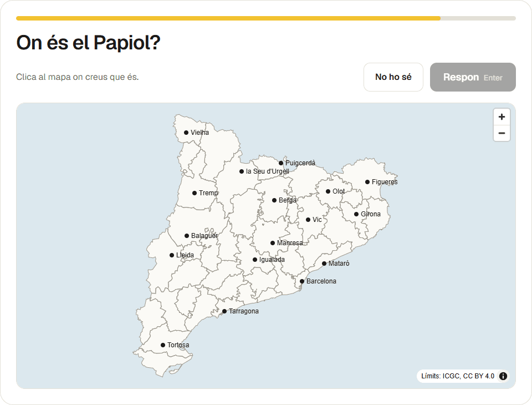The image size is (532, 405).
Task: Click the Girona marker on the map
Action: coord(356,214)
